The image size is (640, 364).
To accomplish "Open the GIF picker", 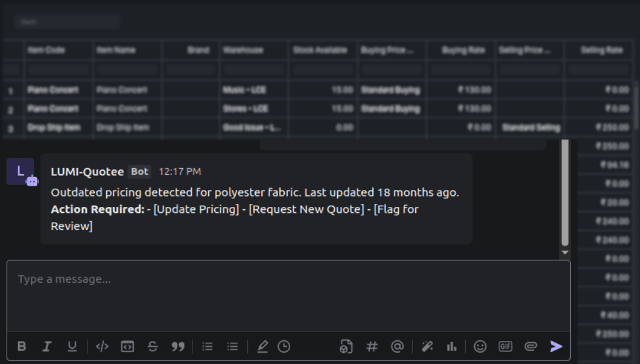I will tap(505, 346).
